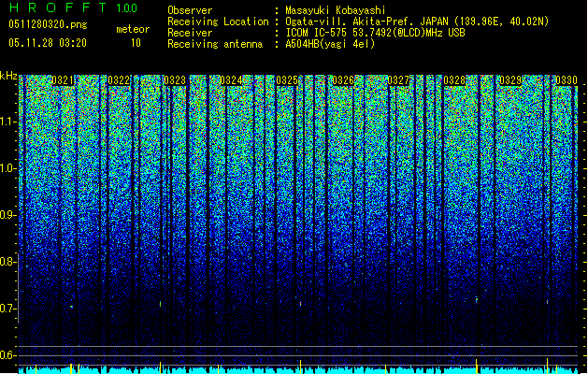
Task: Click the meteor echo spot between 0329 and 0330
Action: pyautogui.click(x=547, y=301)
